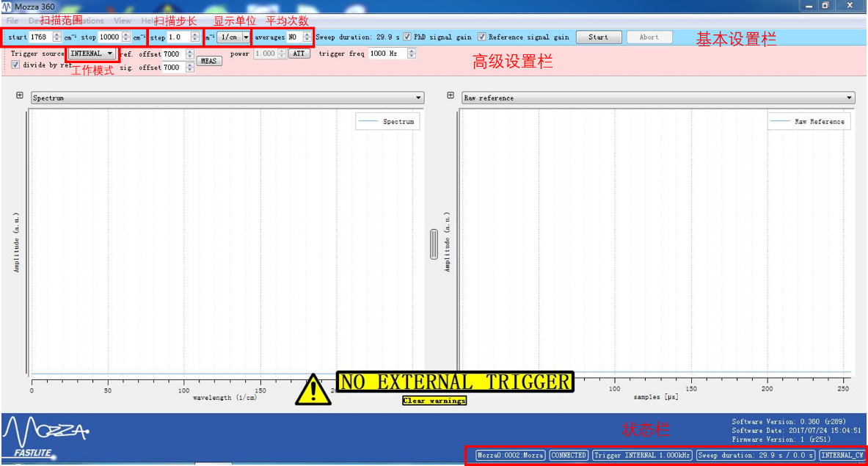
Task: Click the step value input field
Action: pyautogui.click(x=178, y=37)
